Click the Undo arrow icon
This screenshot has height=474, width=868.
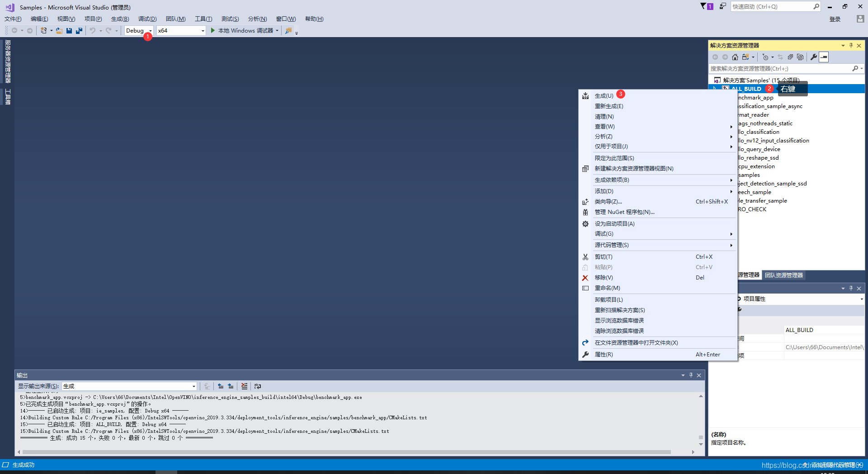tap(93, 31)
